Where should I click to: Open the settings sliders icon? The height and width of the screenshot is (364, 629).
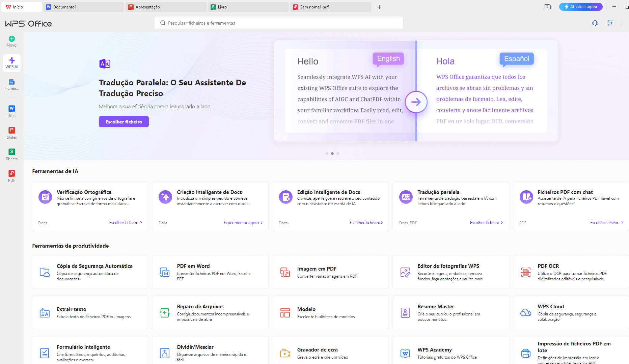[x=610, y=23]
